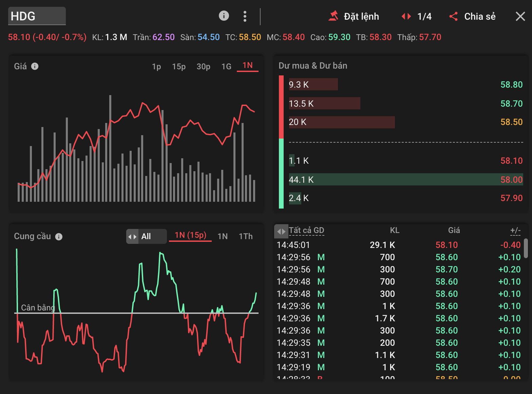
Task: Click the info icon next to Giá
Action: click(x=35, y=66)
